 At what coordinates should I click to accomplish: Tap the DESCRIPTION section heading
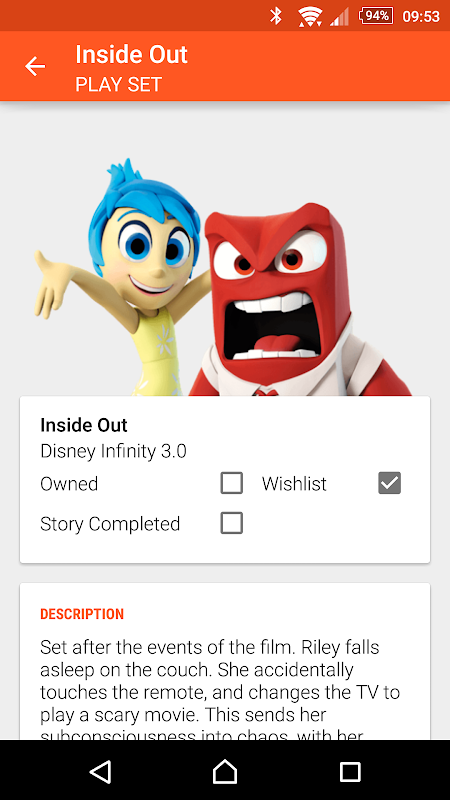point(82,614)
